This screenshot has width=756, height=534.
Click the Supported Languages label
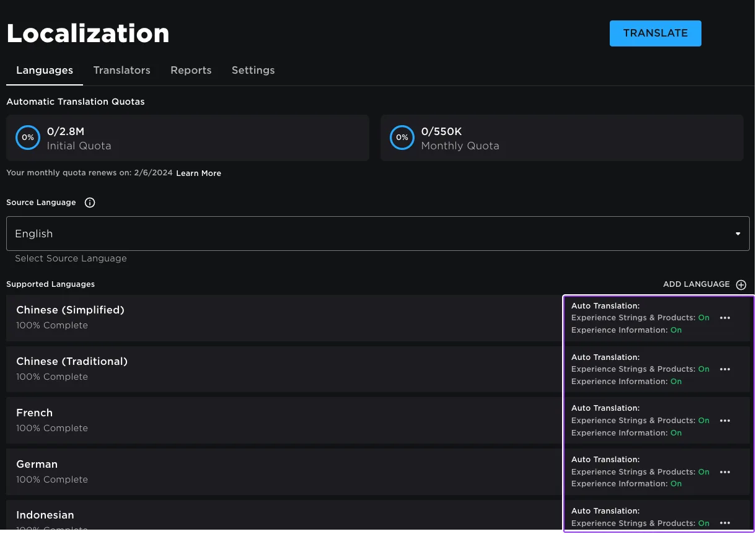51,284
